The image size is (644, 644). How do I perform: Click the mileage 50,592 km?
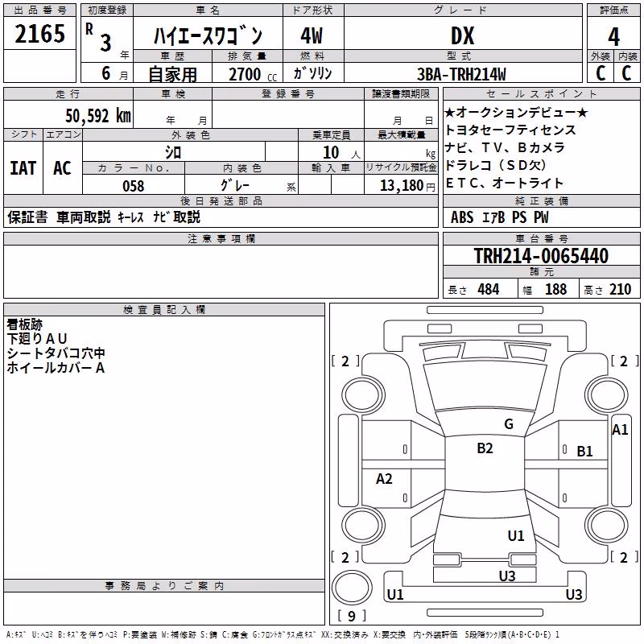(98, 116)
